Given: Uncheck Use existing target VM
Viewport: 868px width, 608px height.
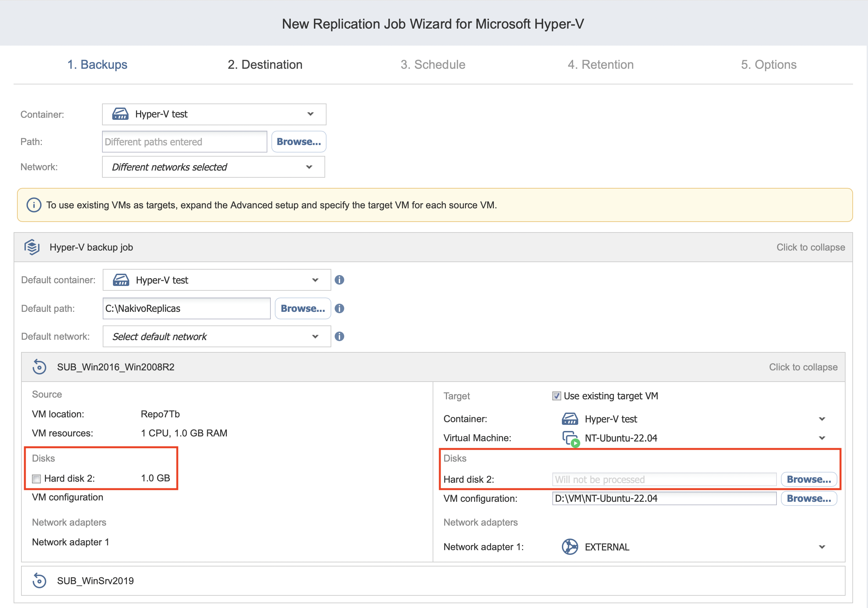Looking at the screenshot, I should (556, 396).
